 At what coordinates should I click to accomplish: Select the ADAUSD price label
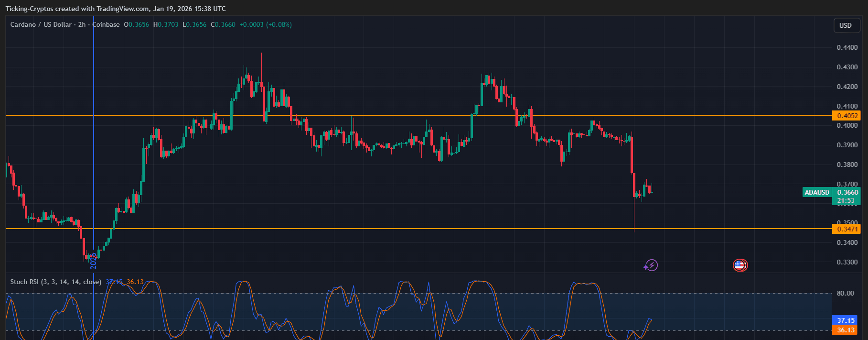[x=817, y=192]
